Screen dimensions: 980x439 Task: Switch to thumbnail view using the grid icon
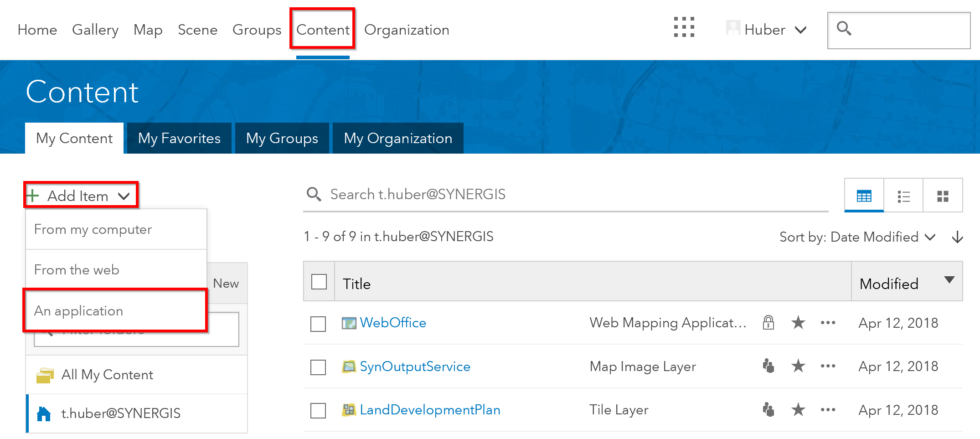pos(943,195)
